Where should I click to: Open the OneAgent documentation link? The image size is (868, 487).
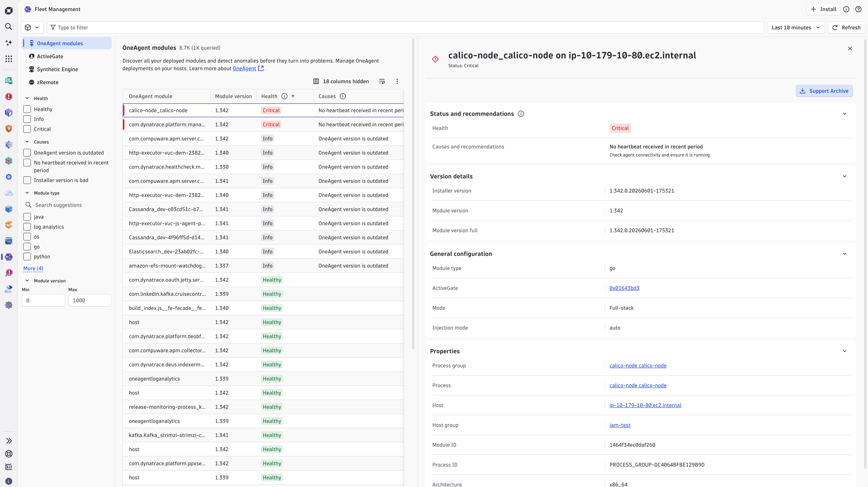244,69
